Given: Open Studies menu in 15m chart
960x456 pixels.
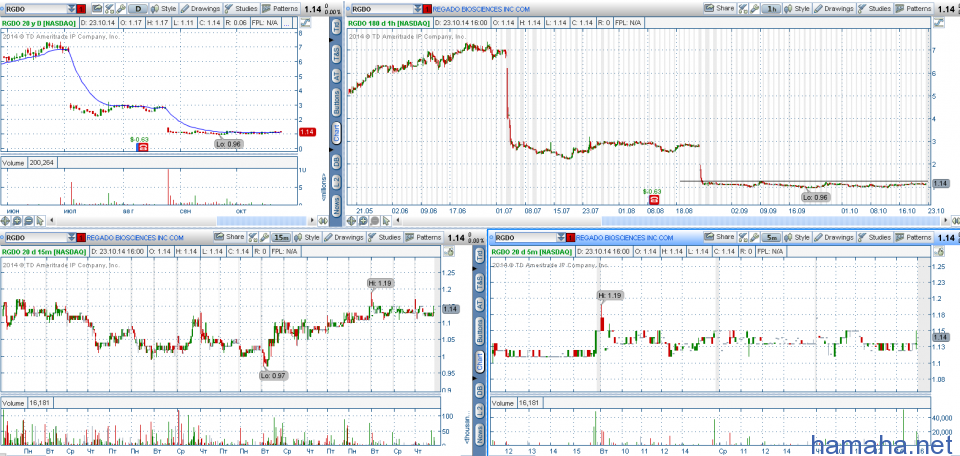Looking at the screenshot, I should (385, 237).
